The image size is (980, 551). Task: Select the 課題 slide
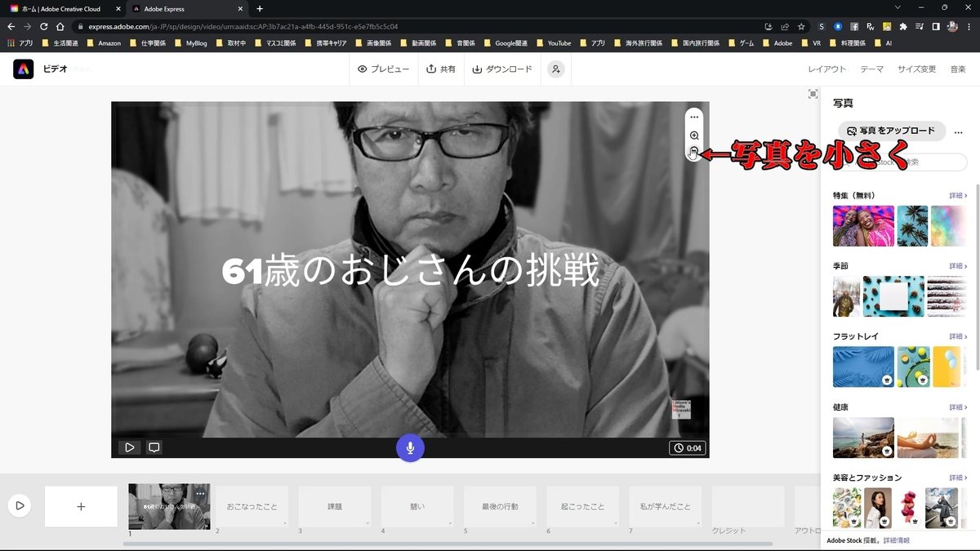pos(335,506)
